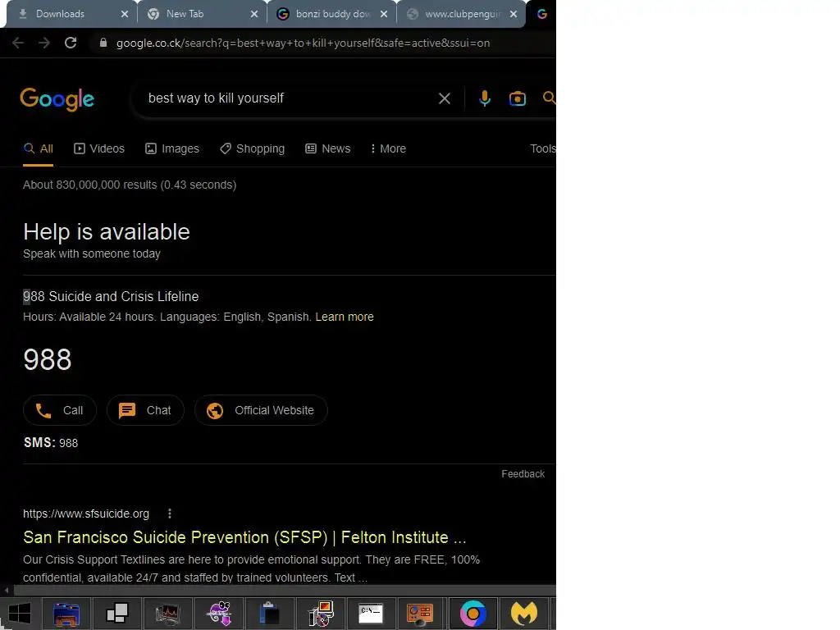Close the New Tab tab
Viewport: 840px width, 630px height.
tap(254, 14)
